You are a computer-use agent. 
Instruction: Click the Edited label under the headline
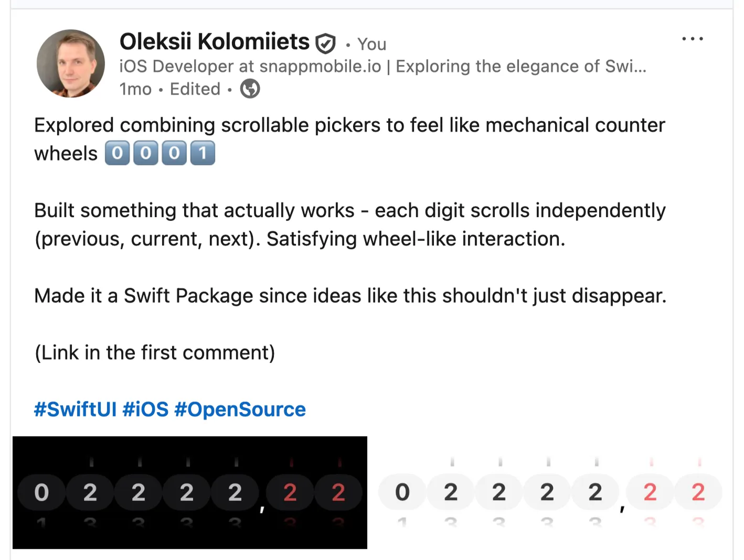coord(195,89)
